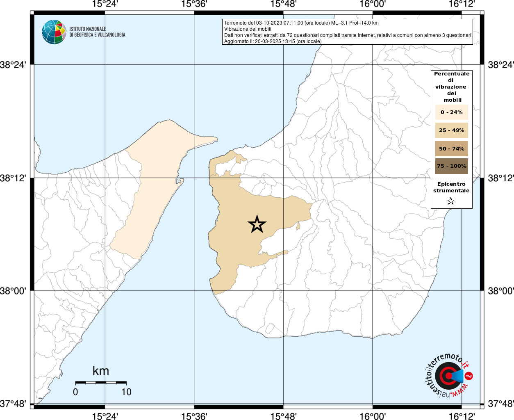The height and width of the screenshot is (420, 514).
Task: Click the left axis label 38°12'
Action: point(14,178)
